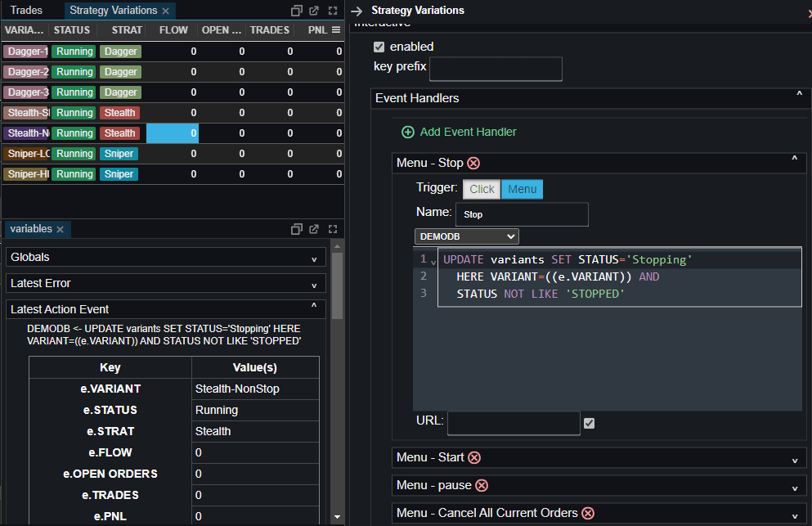The image size is (812, 526).
Task: Select the Strategy Variations tab
Action: [x=114, y=11]
